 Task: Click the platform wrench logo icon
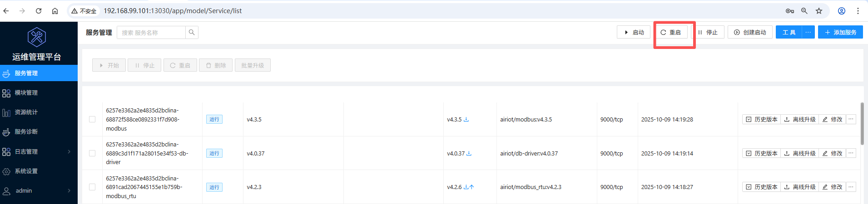(37, 37)
